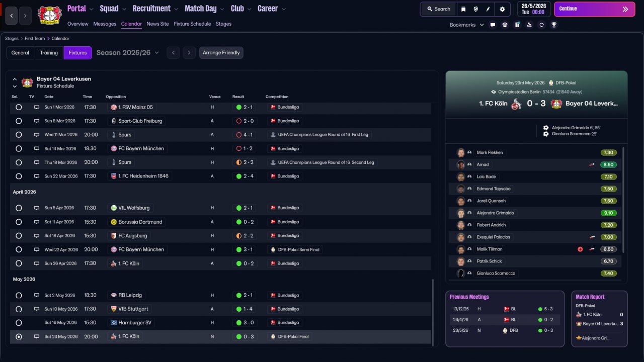Select the radio button for the FC Augsburg fixture
The image size is (644, 362).
point(19,236)
